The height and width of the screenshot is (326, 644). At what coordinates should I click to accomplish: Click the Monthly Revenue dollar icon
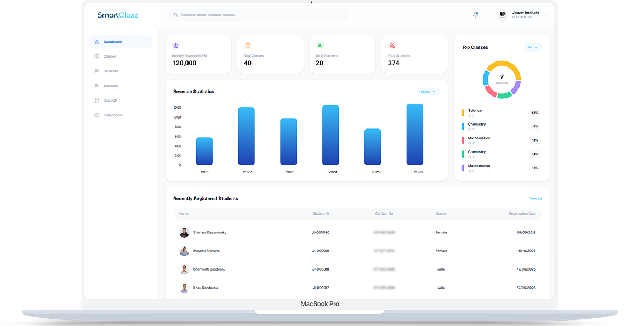tap(176, 46)
